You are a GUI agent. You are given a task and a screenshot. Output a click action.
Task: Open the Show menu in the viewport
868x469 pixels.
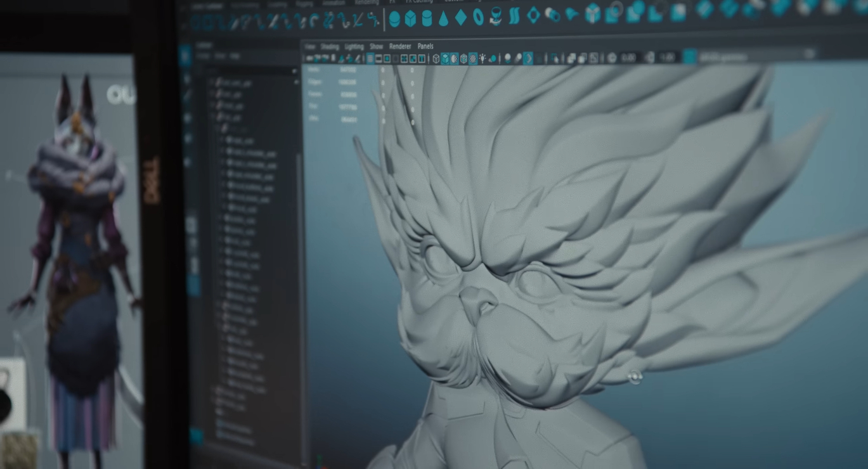point(376,47)
